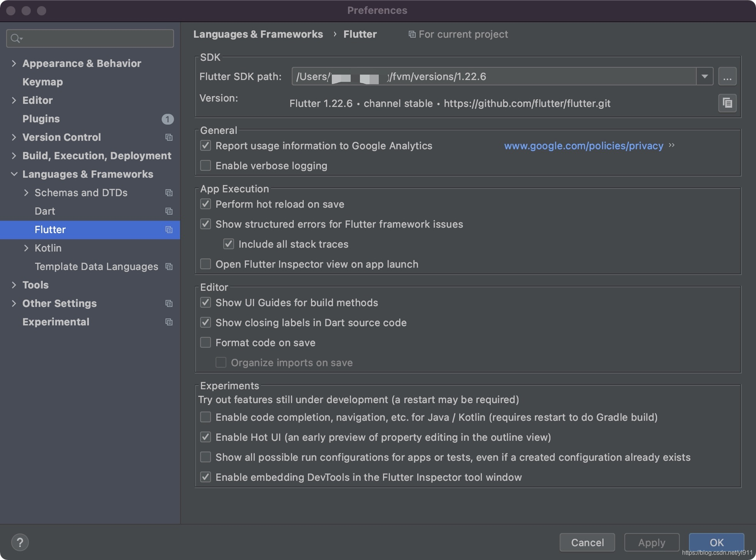756x560 pixels.
Task: Click Flutter SDK path dropdown arrow
Action: (x=705, y=76)
